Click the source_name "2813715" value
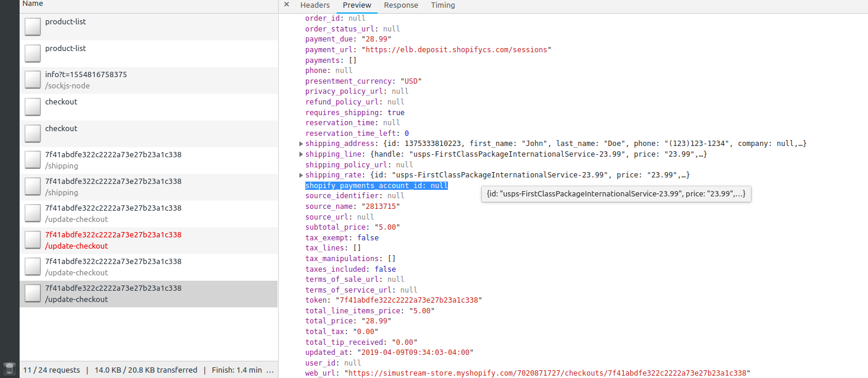Screen dimensions: 868x378 coord(381,207)
